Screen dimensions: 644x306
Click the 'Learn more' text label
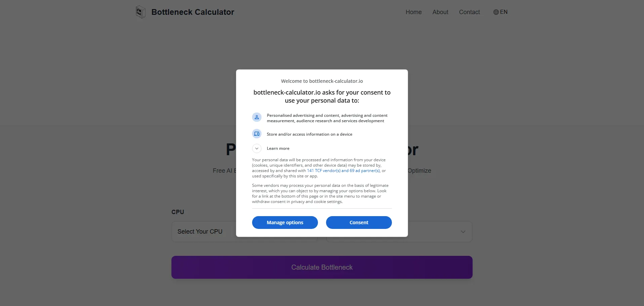point(278,148)
